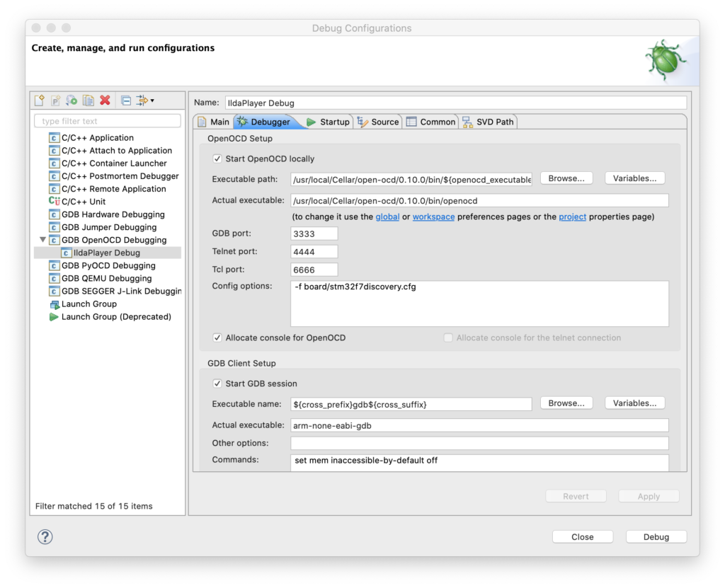The width and height of the screenshot is (725, 588).
Task: Select IldaPlayer Debug configuration in tree
Action: pos(106,253)
